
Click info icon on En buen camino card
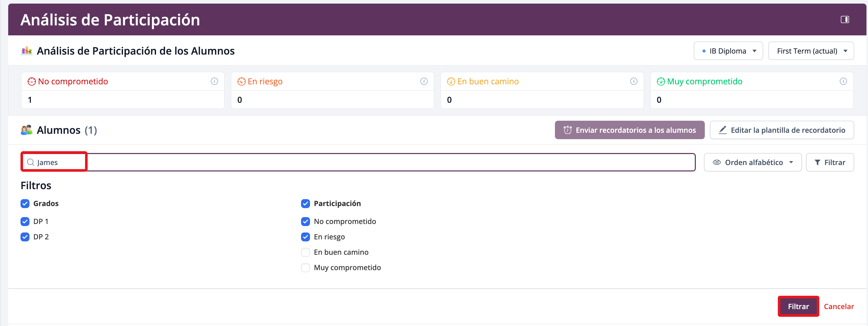click(634, 81)
